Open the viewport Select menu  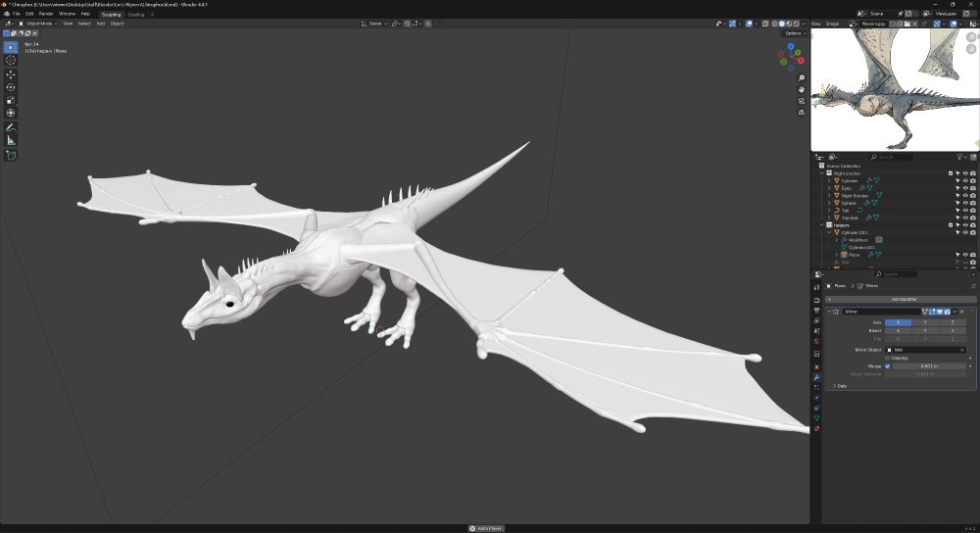(84, 24)
